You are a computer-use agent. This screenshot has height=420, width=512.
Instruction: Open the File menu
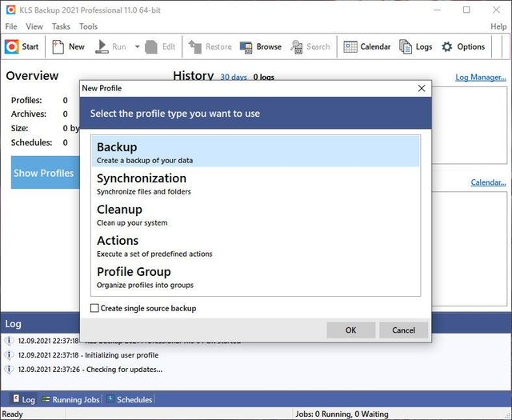coord(11,26)
